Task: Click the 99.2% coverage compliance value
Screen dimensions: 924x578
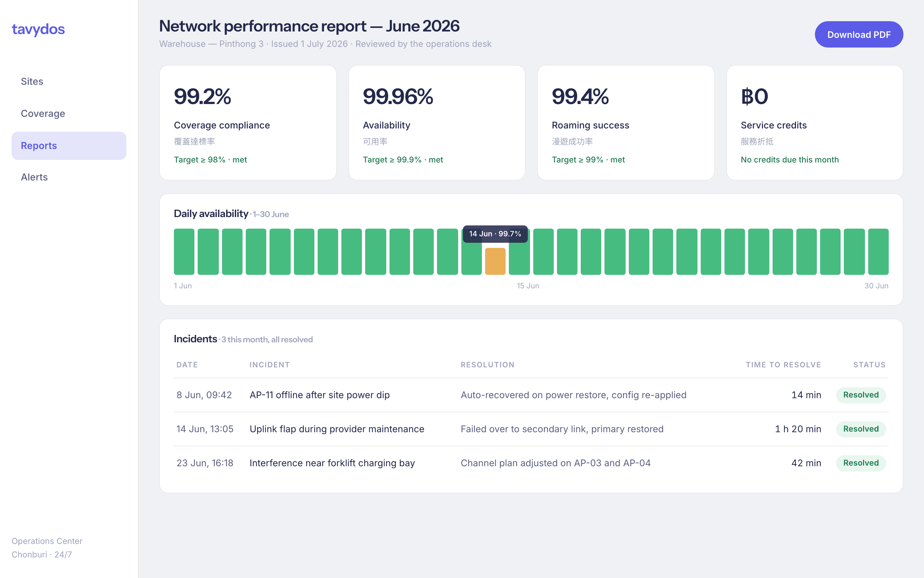Action: (x=202, y=96)
